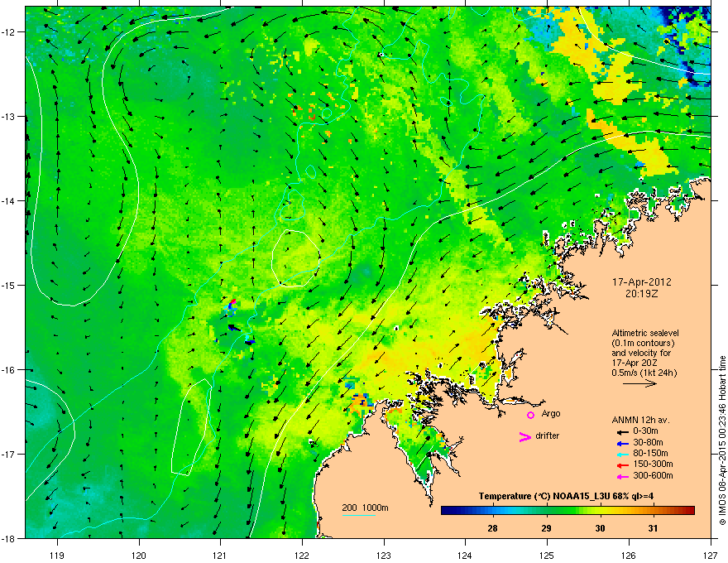
Task: Click the 0.5m/s velocity scale arrow
Action: 639,383
